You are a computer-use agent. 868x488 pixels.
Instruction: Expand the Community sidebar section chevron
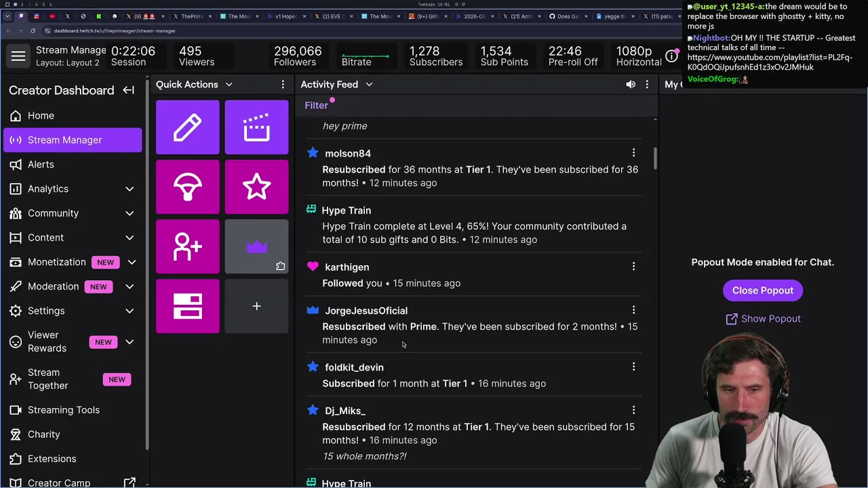[130, 213]
